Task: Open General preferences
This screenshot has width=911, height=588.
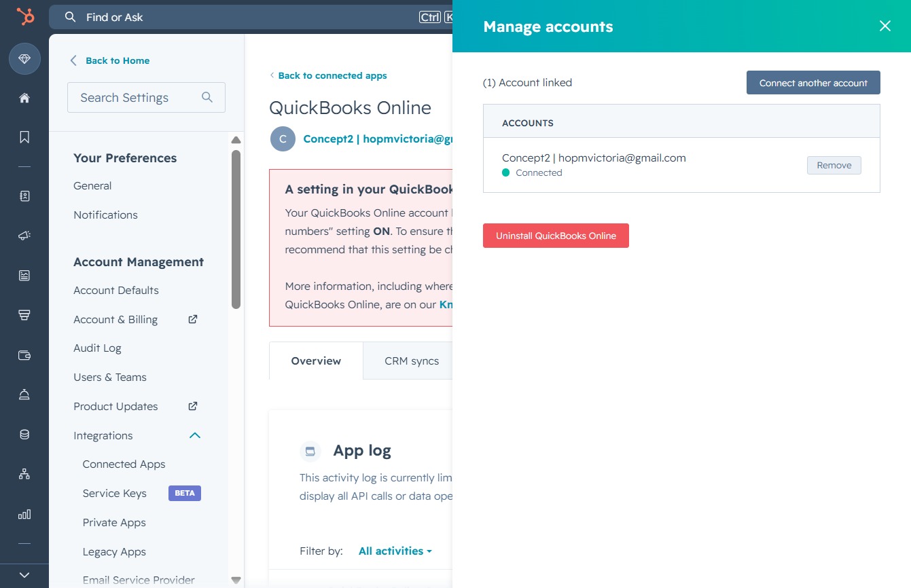Action: [x=92, y=185]
